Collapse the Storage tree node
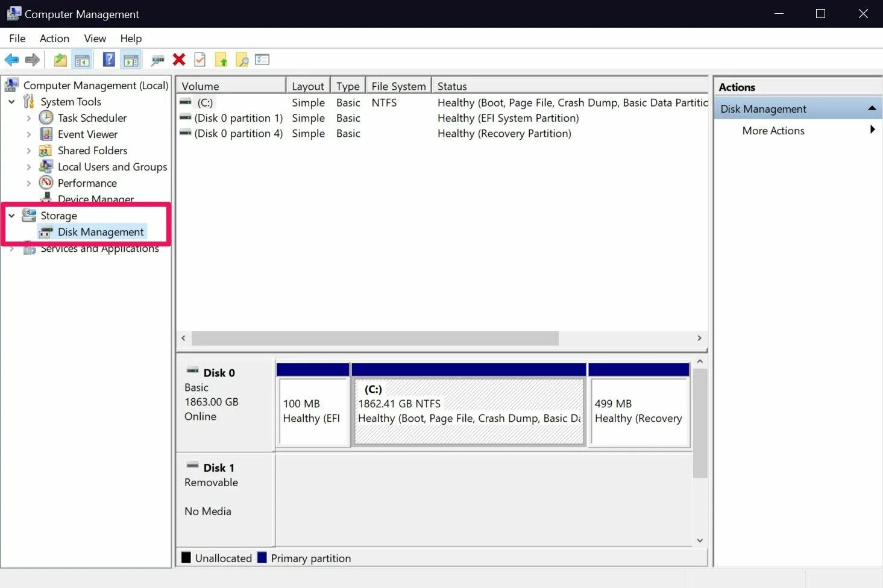This screenshot has height=588, width=883. (11, 215)
